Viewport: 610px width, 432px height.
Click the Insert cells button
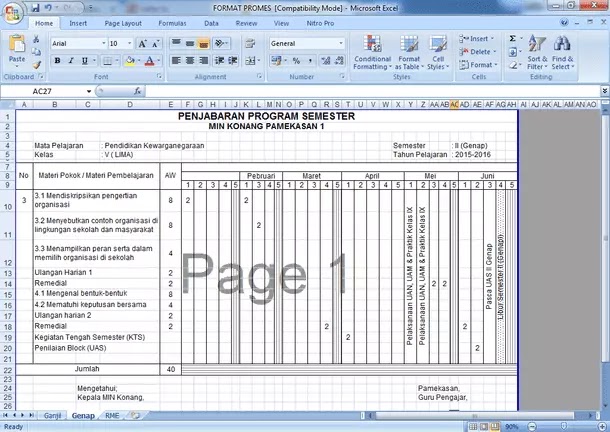[477, 39]
